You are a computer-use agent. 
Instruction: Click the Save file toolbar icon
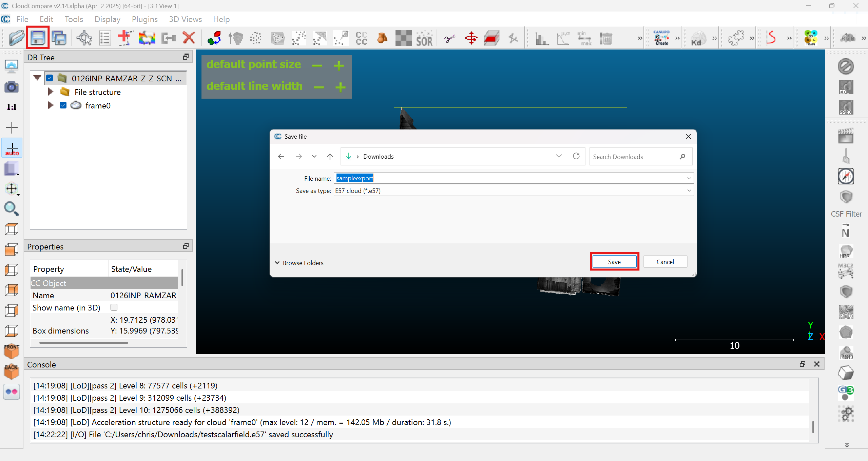click(38, 38)
